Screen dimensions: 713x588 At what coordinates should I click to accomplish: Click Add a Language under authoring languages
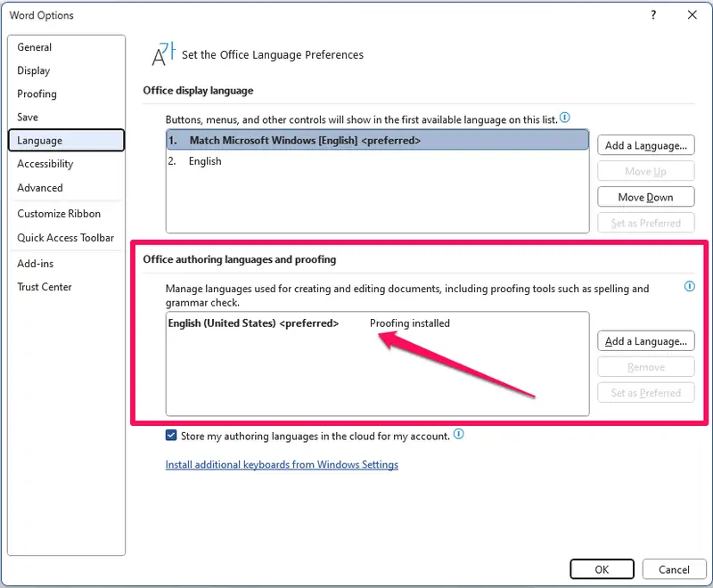click(645, 340)
